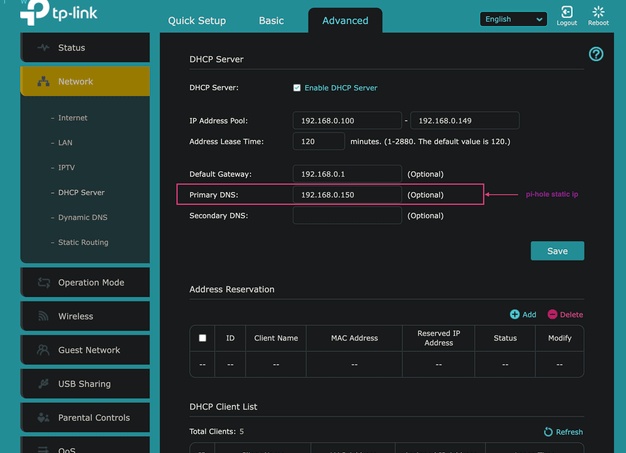This screenshot has height=453, width=626.
Task: Uncheck Enable DHCP Server checkbox
Action: (297, 88)
